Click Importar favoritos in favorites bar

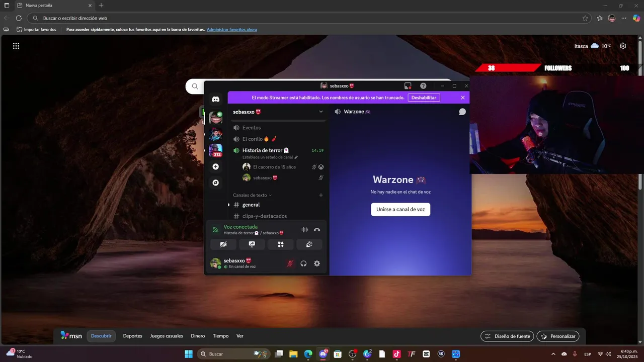36,30
